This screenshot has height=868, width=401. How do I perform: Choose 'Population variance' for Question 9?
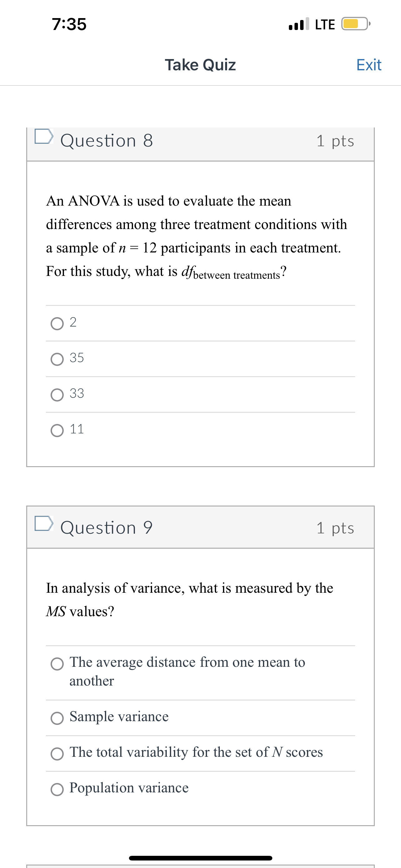point(58,788)
